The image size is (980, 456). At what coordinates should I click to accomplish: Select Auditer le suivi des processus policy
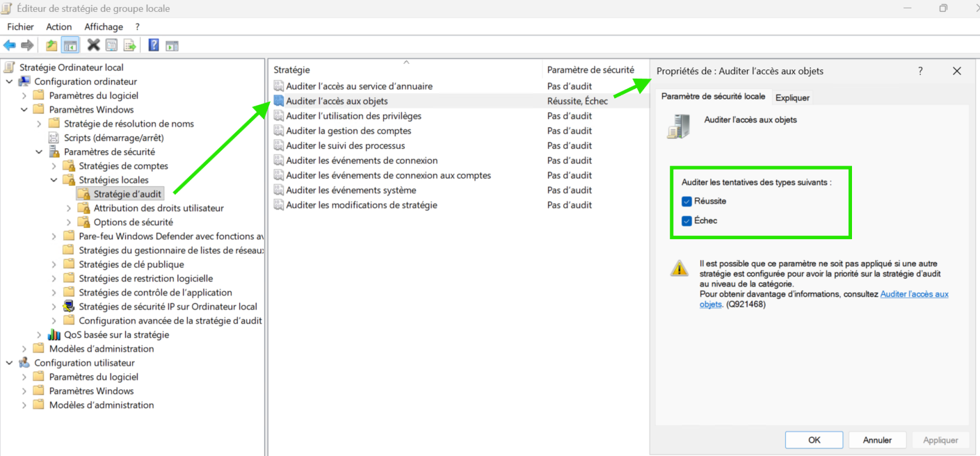click(x=345, y=146)
